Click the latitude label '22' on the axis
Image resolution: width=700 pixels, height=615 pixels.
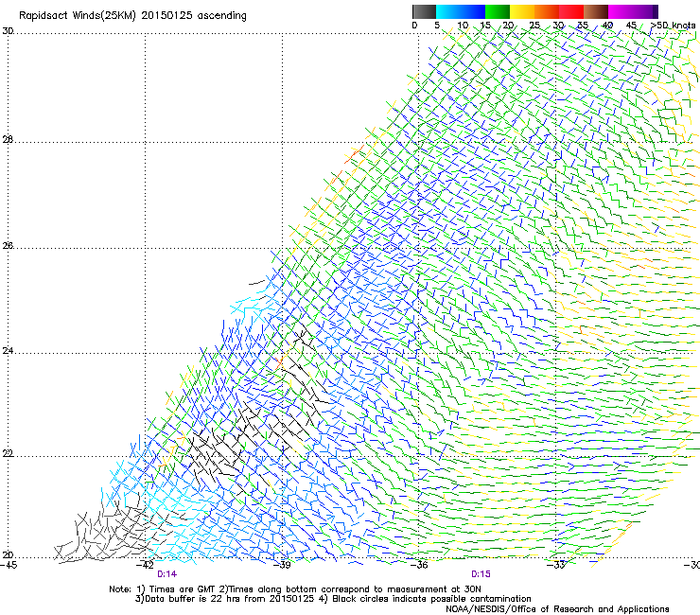(x=8, y=453)
